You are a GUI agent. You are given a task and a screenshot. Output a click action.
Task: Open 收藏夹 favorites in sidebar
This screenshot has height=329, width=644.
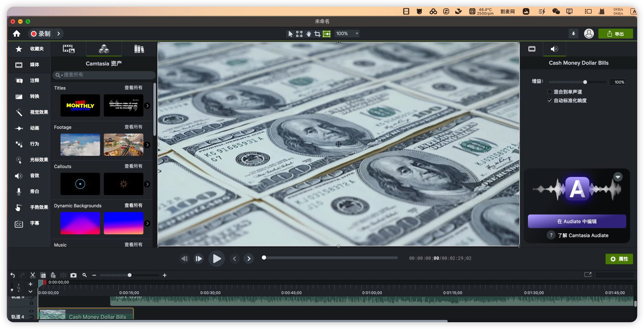click(x=29, y=49)
